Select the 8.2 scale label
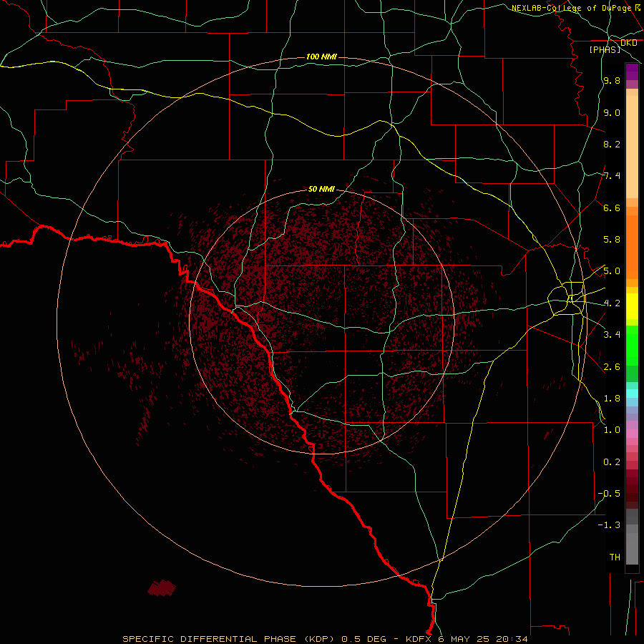Image resolution: width=644 pixels, height=644 pixels. pos(612,144)
